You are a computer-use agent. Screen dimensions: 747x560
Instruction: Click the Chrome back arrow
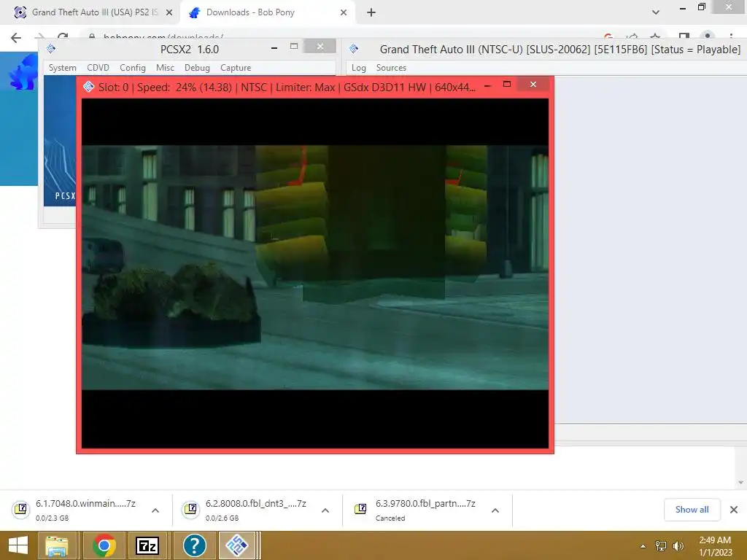pyautogui.click(x=16, y=38)
